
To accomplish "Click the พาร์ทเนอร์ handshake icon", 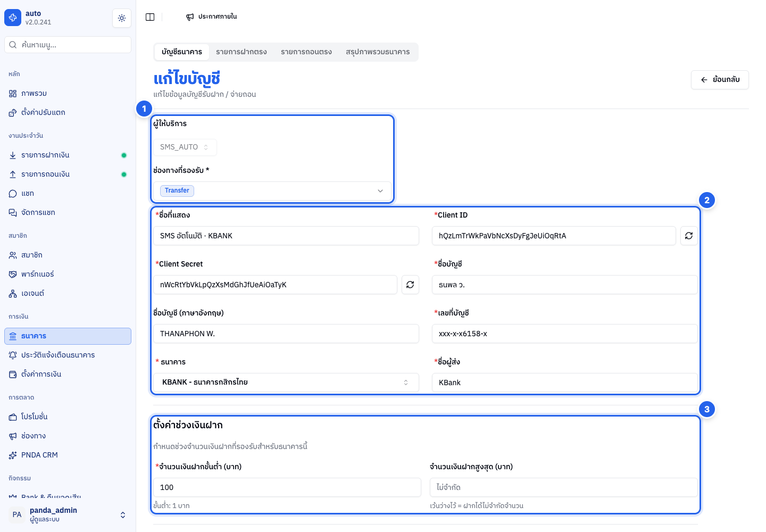I will [13, 275].
